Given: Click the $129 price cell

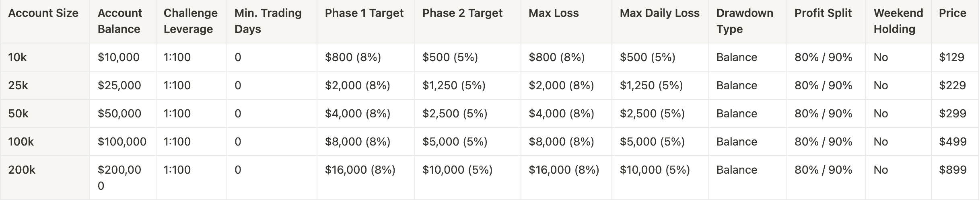Looking at the screenshot, I should pos(951,57).
